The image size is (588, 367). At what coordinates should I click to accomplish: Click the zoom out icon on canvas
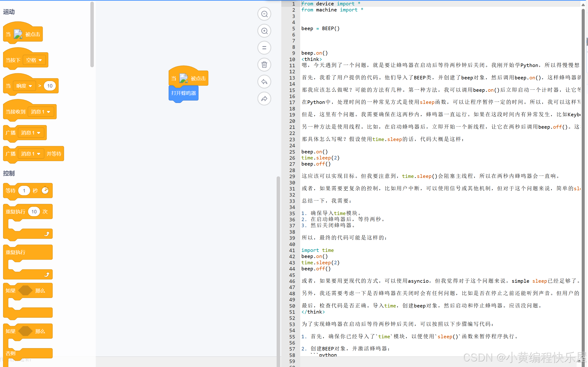tap(264, 14)
